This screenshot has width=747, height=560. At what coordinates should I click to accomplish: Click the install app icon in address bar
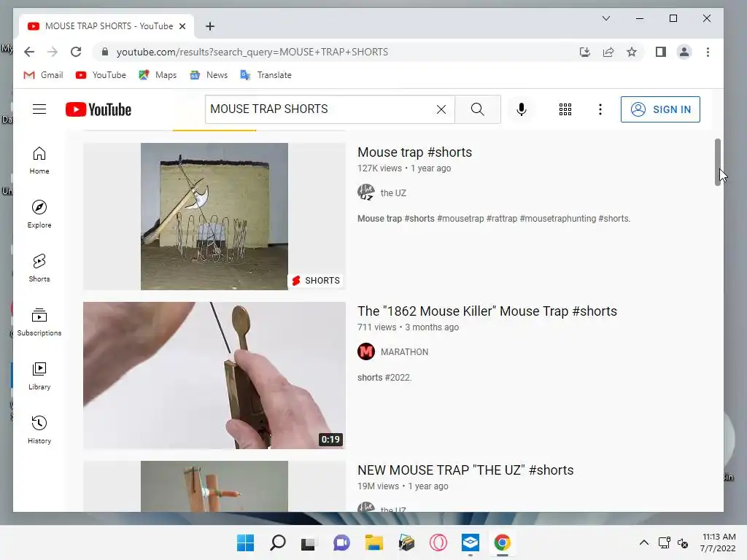[585, 52]
